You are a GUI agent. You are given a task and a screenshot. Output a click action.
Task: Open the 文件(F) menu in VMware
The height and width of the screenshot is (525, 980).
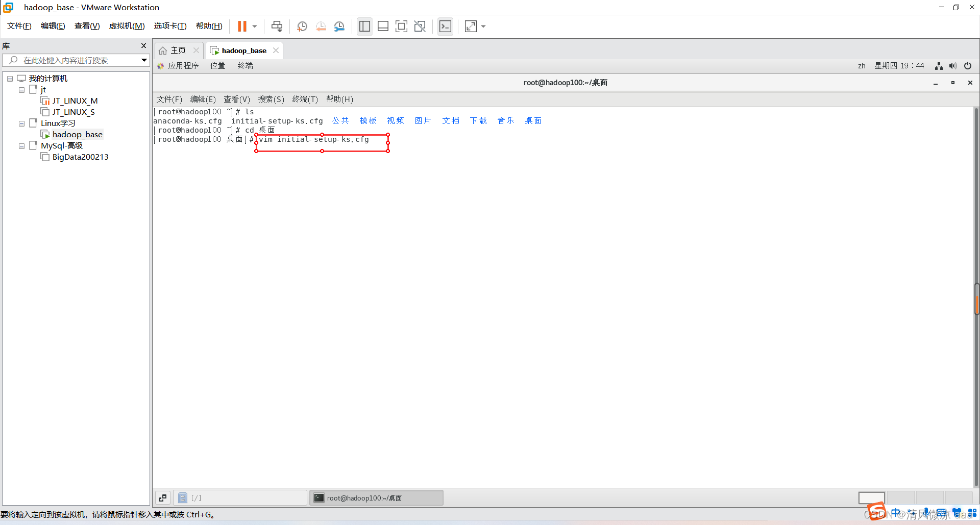click(19, 26)
